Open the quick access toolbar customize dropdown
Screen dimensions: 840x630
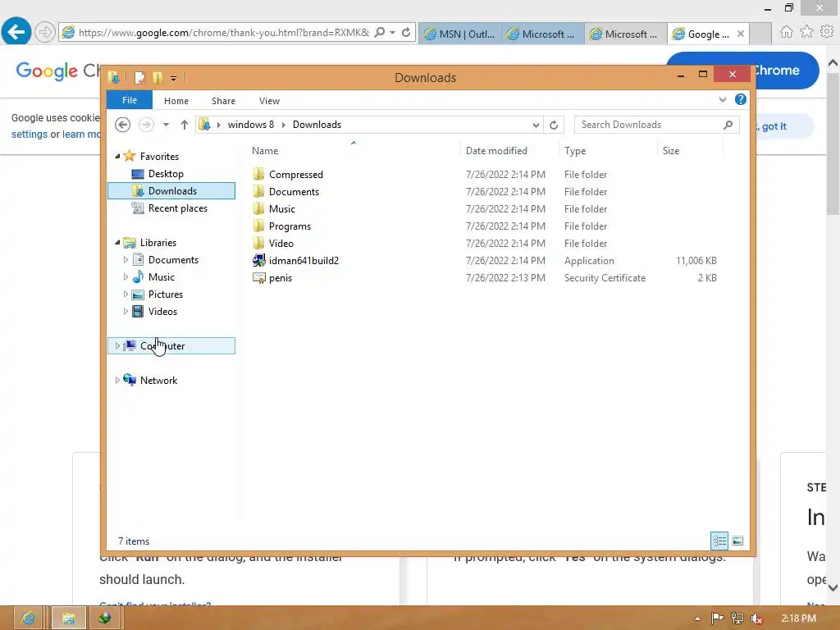(174, 79)
